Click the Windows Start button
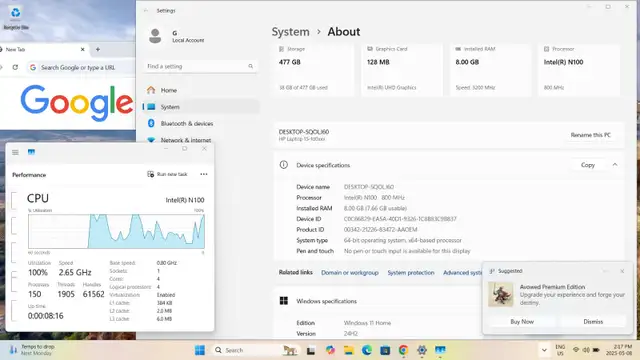The width and height of the screenshot is (640, 360). (200, 350)
